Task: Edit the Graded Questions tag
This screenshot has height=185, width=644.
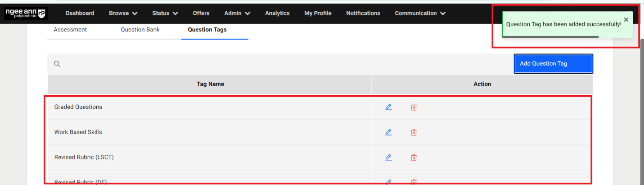Action: pos(388,107)
